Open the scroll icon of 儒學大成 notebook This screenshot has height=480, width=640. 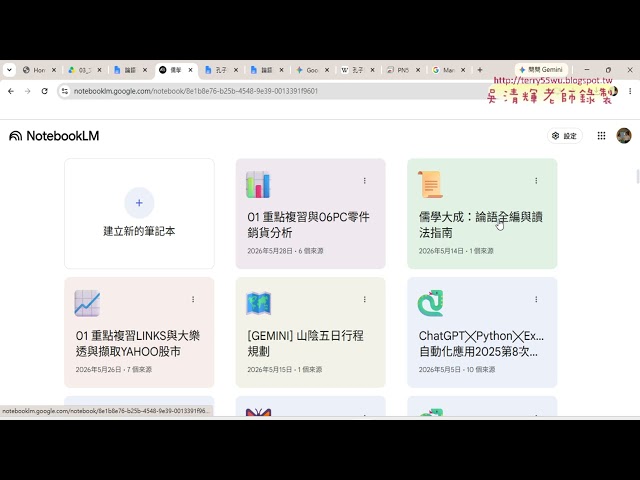click(430, 184)
